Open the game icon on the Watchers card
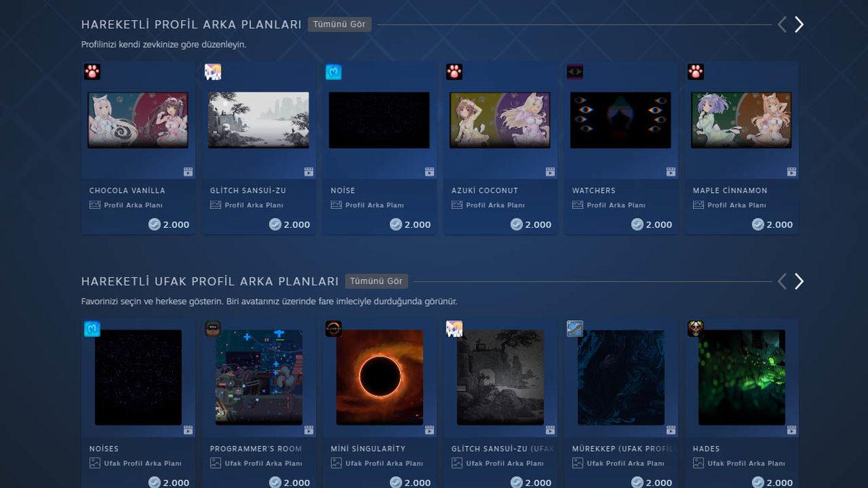The image size is (868, 488). (574, 72)
